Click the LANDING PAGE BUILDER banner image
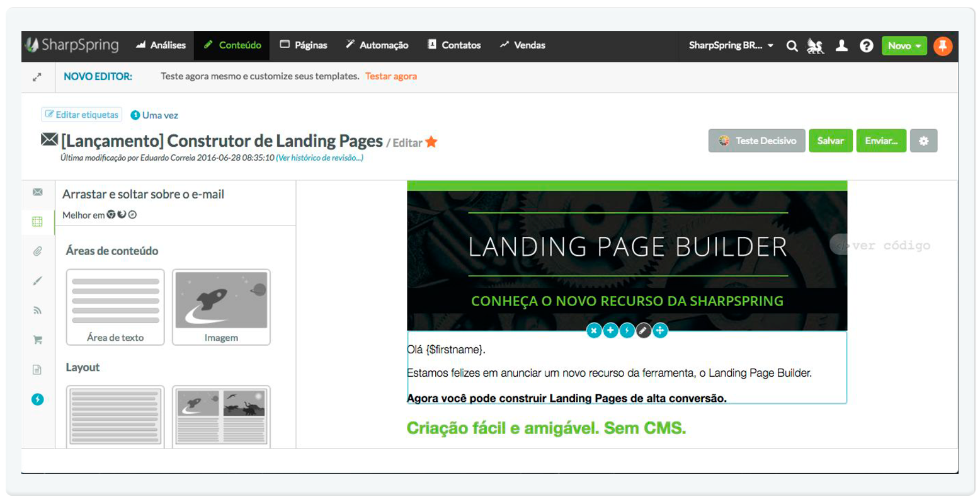Viewport: 980px width, 504px height. (627, 260)
